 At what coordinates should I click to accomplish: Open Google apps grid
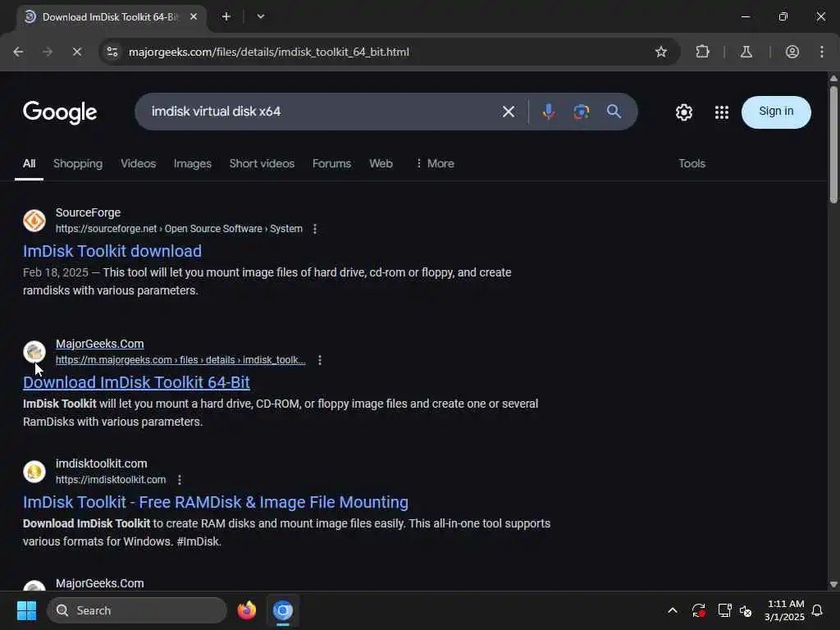[x=722, y=112]
